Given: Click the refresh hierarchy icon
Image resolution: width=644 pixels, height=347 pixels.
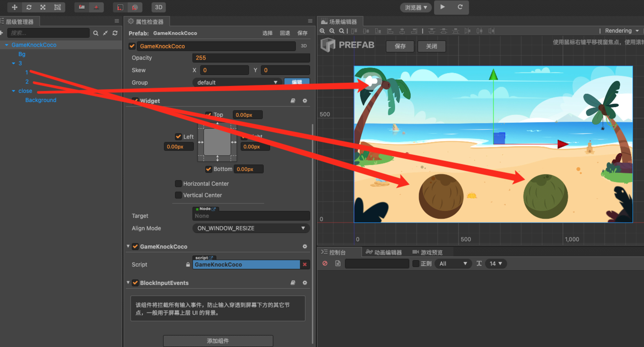Looking at the screenshot, I should coord(115,33).
